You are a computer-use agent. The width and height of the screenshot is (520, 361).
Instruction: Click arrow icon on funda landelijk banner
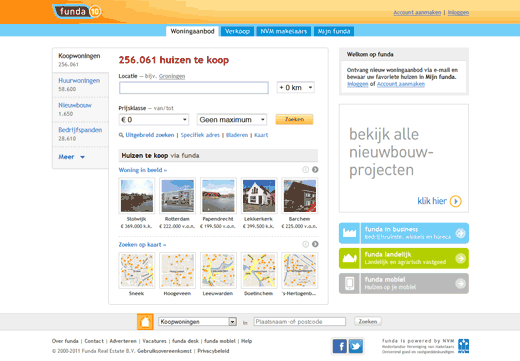click(x=460, y=258)
